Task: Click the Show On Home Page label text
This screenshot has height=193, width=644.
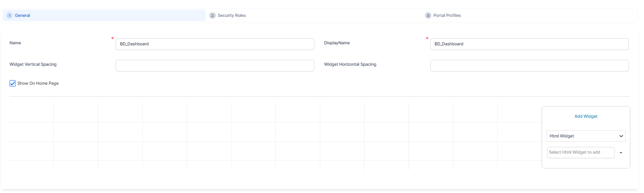Action: 38,83
